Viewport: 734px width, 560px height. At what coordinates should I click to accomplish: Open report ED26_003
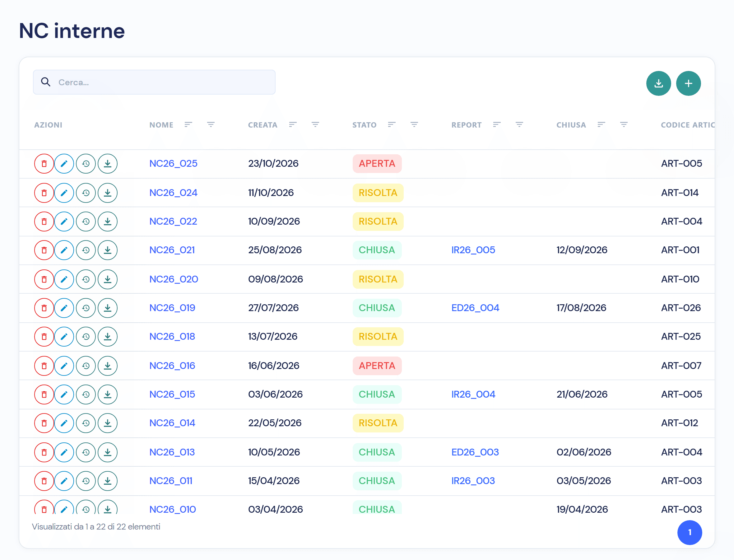click(x=475, y=452)
